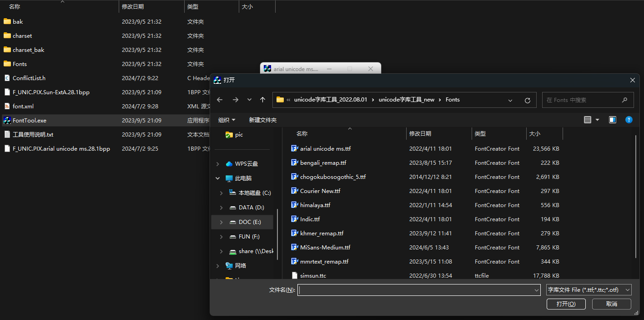Click the 取消 cancel button
644x320 pixels.
tap(612, 304)
